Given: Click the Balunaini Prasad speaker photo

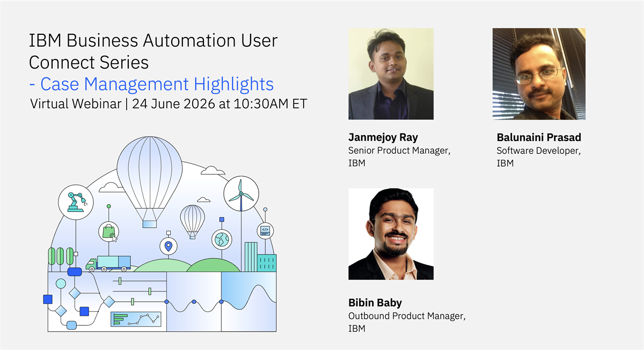Looking at the screenshot, I should (x=539, y=74).
